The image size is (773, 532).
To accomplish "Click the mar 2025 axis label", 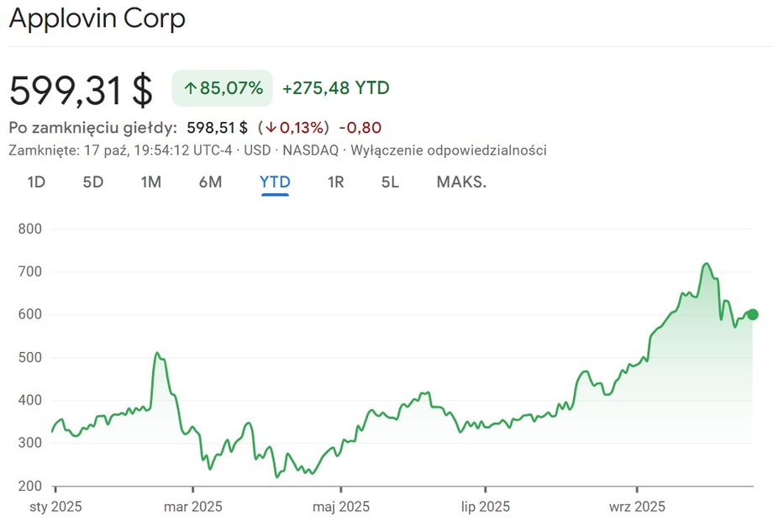I will (192, 507).
